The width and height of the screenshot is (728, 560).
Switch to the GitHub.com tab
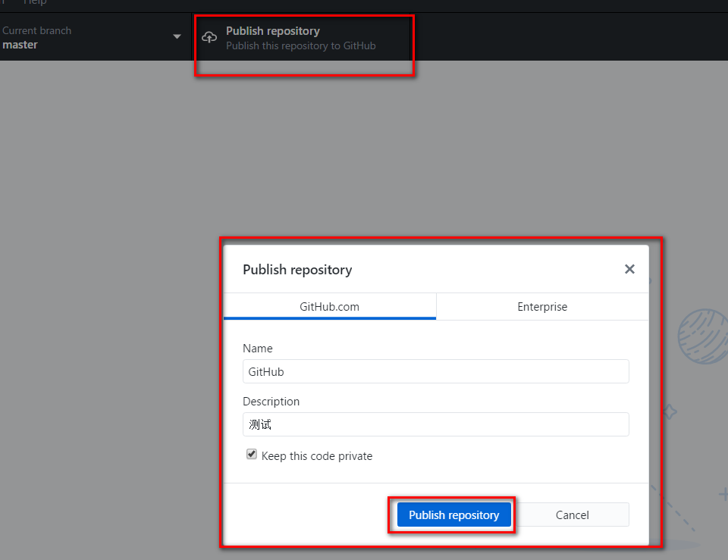pyautogui.click(x=330, y=307)
